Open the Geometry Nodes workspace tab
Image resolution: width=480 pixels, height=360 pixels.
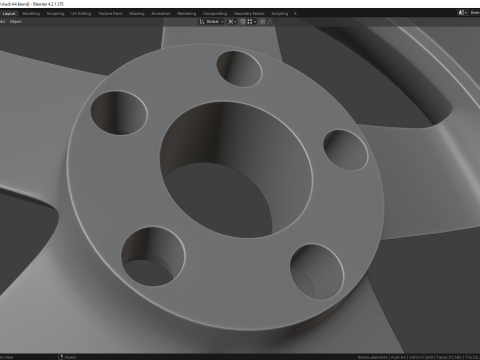tap(249, 14)
